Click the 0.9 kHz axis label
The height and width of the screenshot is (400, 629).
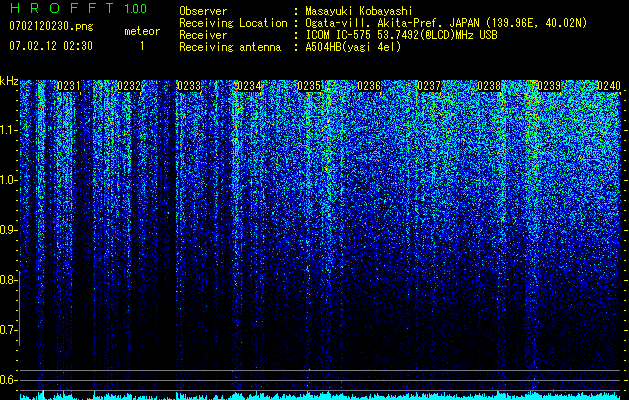(x=7, y=230)
